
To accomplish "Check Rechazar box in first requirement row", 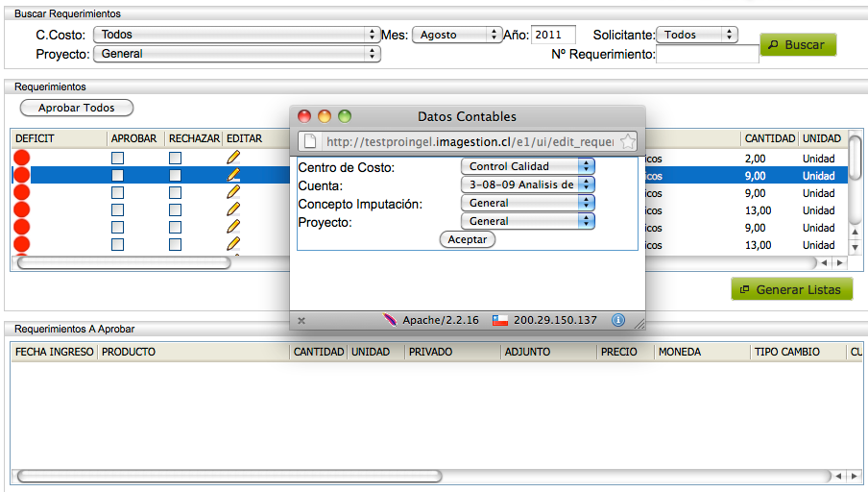I will (175, 158).
